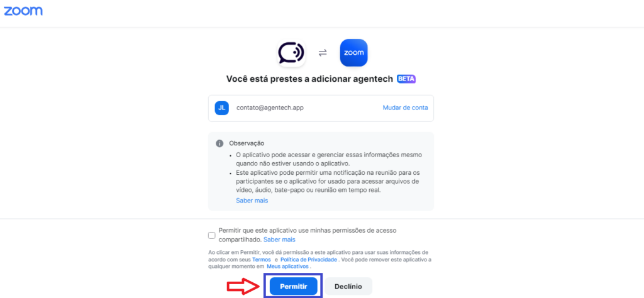Image resolution: width=644 pixels, height=298 pixels.
Task: Click the blue Zoom app icon
Action: (353, 53)
